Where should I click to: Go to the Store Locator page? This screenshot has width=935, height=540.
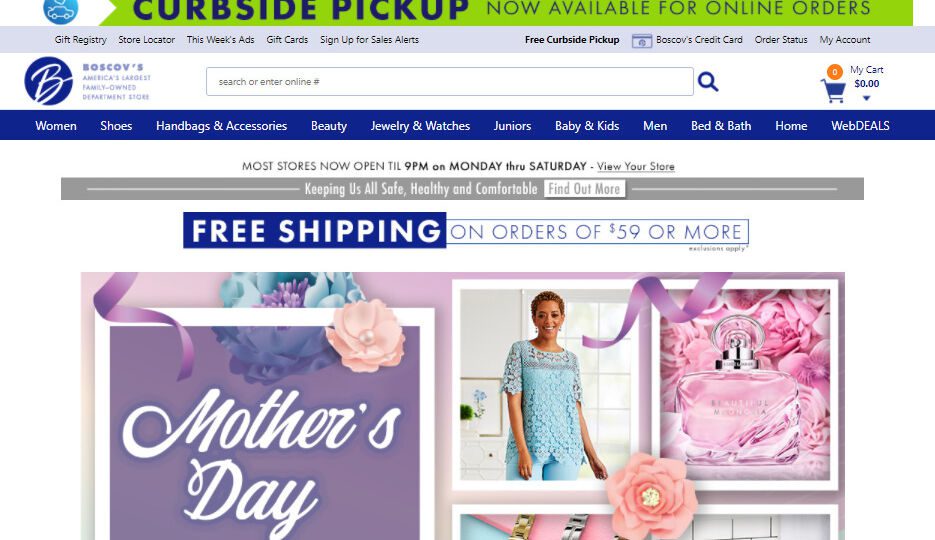[147, 40]
